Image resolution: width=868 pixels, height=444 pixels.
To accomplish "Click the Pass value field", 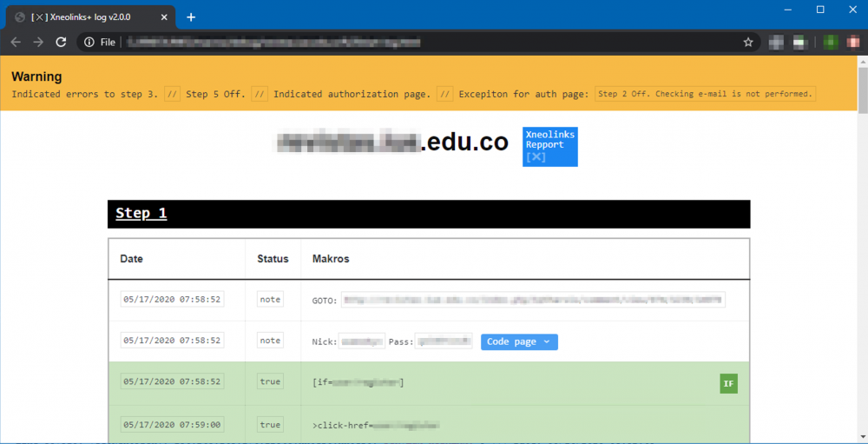I will [444, 341].
